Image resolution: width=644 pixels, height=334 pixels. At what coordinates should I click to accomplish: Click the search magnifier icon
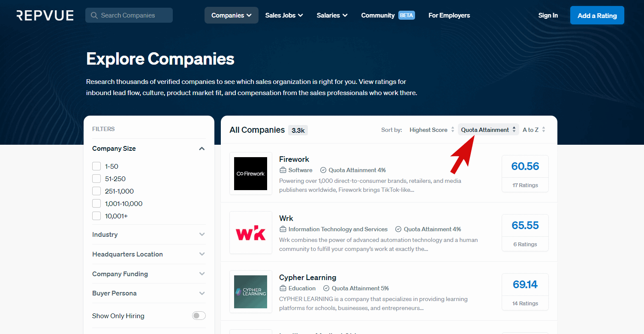(94, 15)
